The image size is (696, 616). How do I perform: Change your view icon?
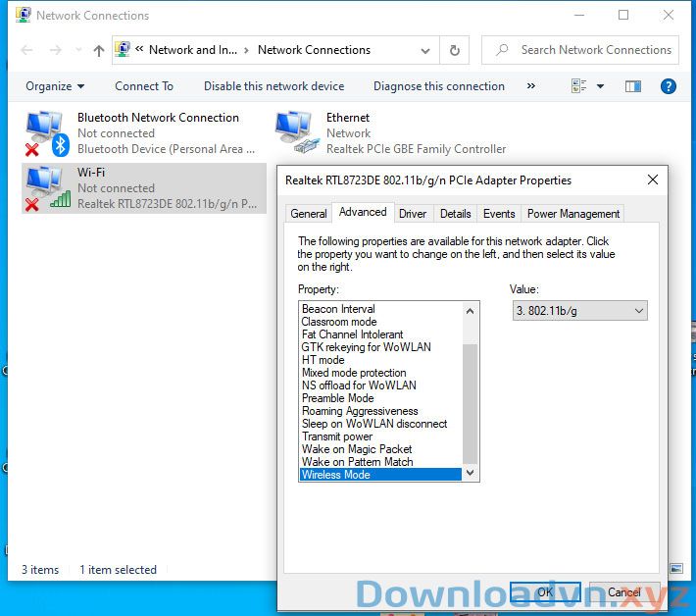click(578, 86)
